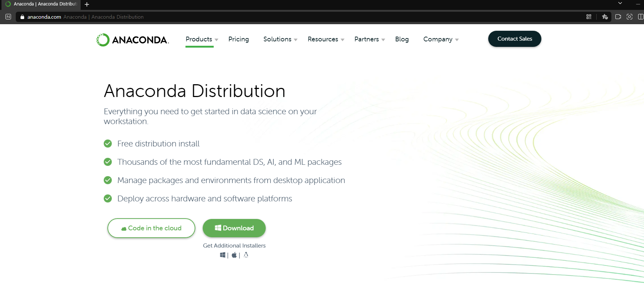This screenshot has width=644, height=290.
Task: Click text Manage packages and environments from desktop
Action: pyautogui.click(x=231, y=180)
